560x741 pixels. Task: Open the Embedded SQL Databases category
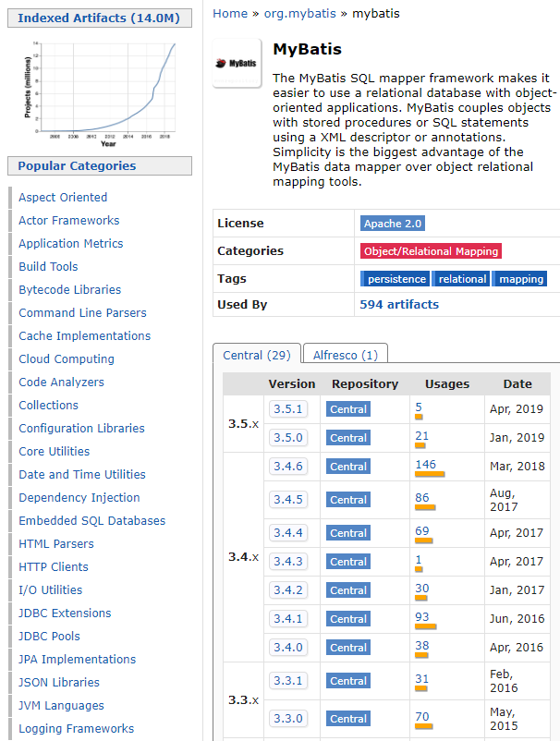click(x=92, y=521)
